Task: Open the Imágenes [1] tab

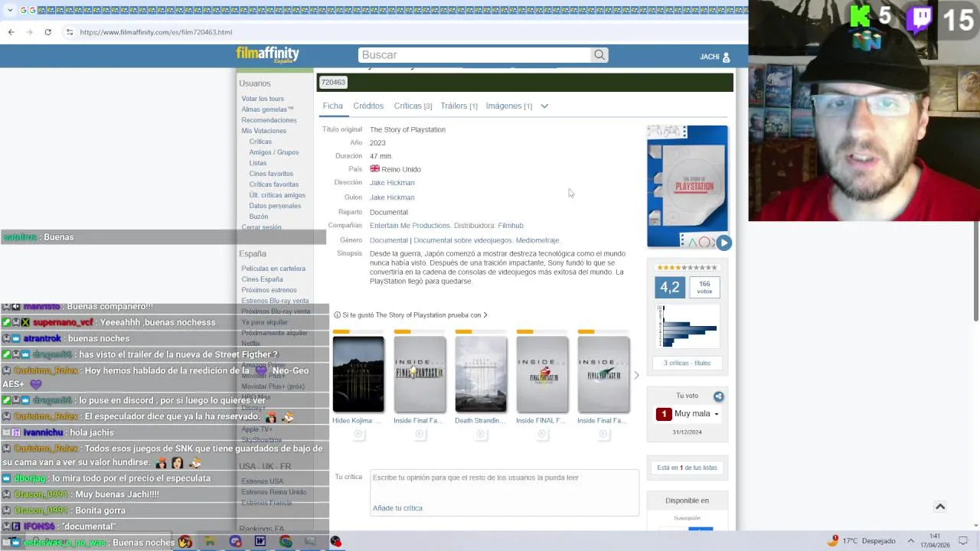Action: click(508, 106)
